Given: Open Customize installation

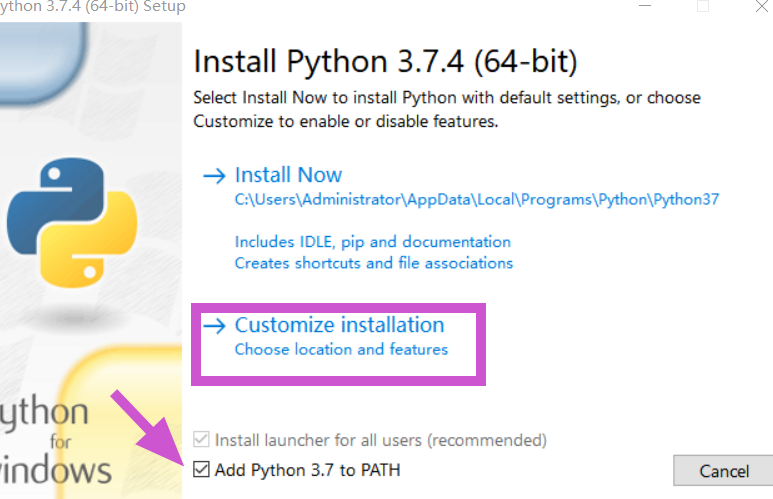Looking at the screenshot, I should (x=339, y=325).
